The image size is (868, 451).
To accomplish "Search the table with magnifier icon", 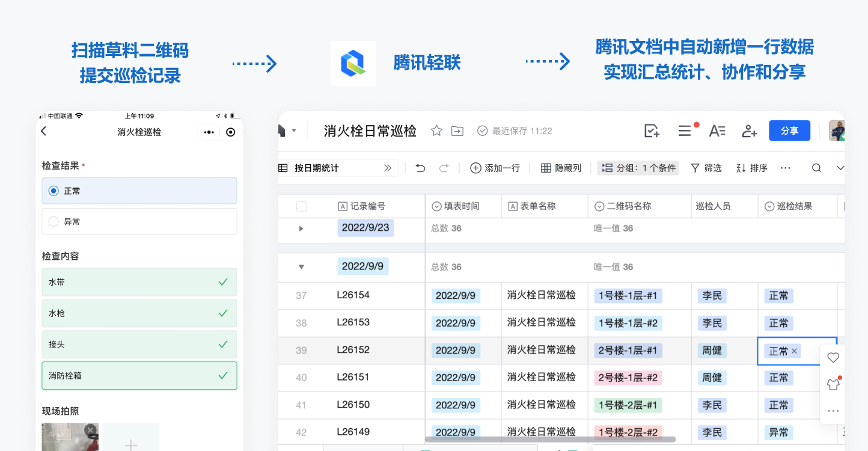I will (x=816, y=168).
